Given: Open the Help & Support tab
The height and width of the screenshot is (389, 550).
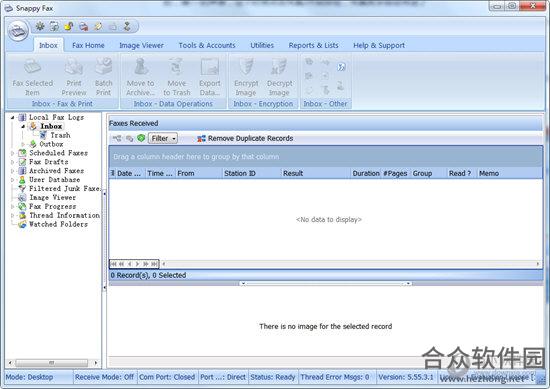Looking at the screenshot, I should (x=379, y=45).
